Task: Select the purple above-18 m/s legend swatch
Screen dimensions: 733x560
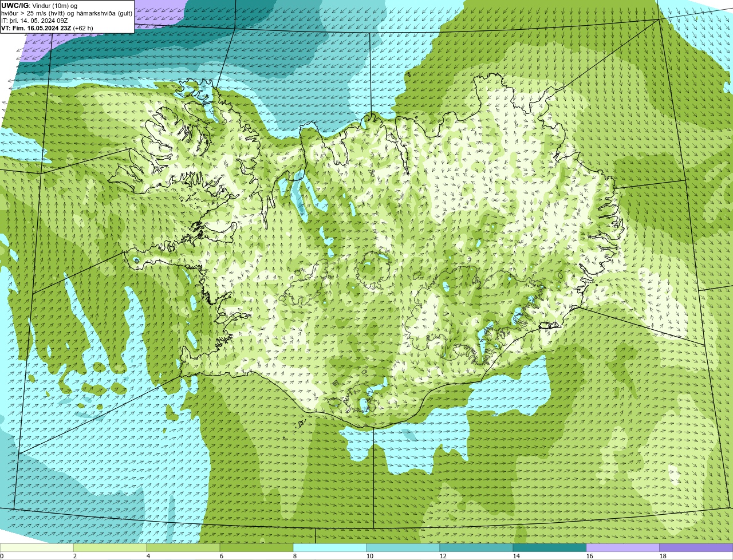Action: (696, 547)
